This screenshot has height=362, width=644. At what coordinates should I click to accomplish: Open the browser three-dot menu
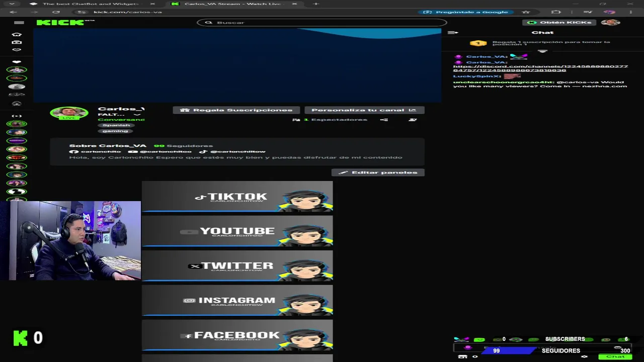(630, 12)
